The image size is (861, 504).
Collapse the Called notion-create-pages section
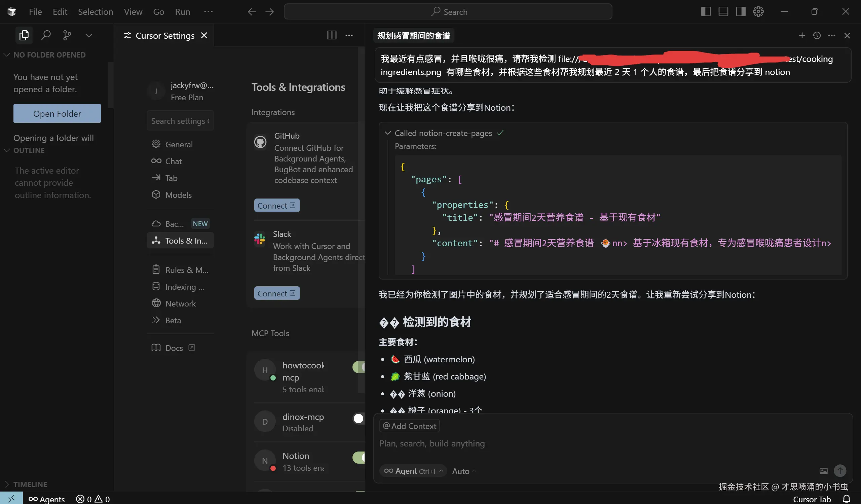pyautogui.click(x=387, y=133)
